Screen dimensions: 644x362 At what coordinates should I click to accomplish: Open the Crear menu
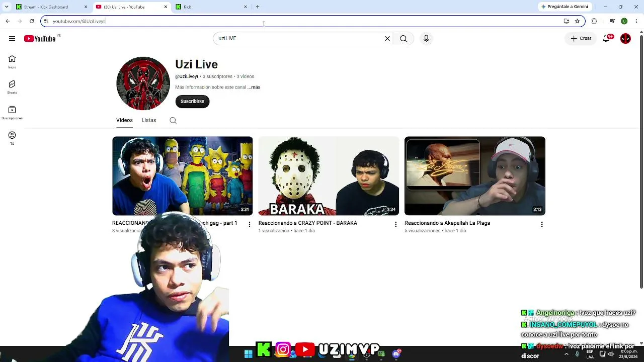point(581,39)
